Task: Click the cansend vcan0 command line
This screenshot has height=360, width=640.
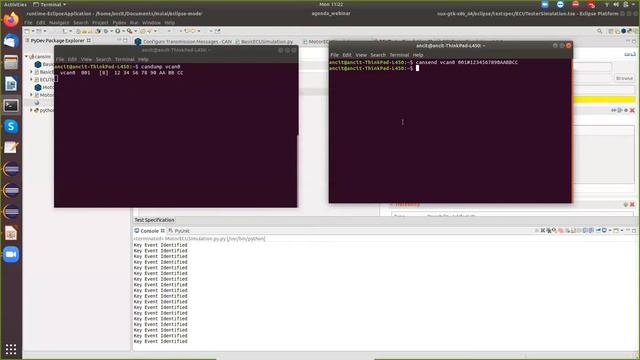Action: pyautogui.click(x=467, y=62)
